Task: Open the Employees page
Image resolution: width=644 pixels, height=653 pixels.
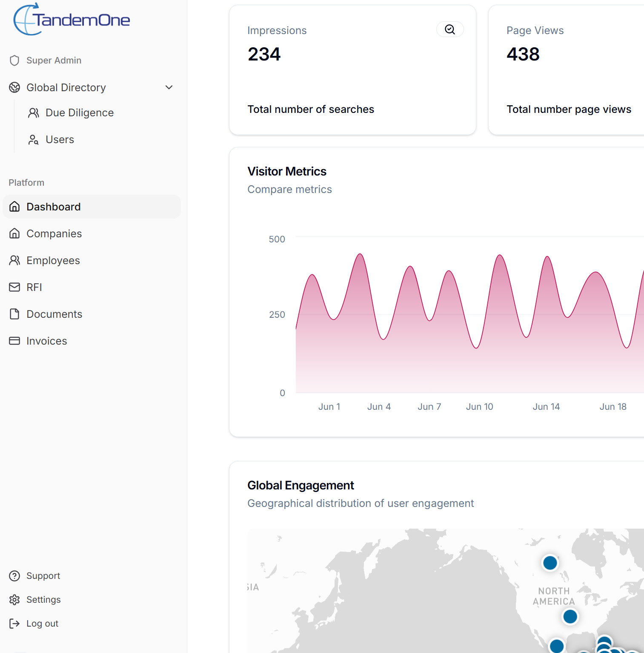Action: click(53, 260)
